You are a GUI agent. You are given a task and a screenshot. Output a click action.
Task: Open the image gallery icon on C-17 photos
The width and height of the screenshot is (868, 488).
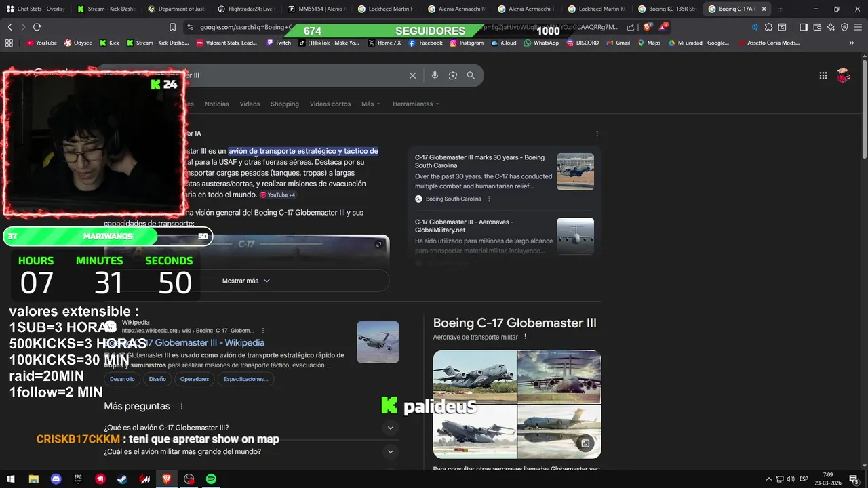(585, 443)
